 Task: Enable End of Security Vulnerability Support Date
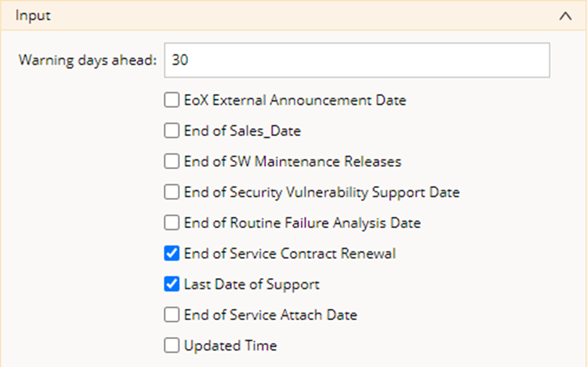(172, 193)
